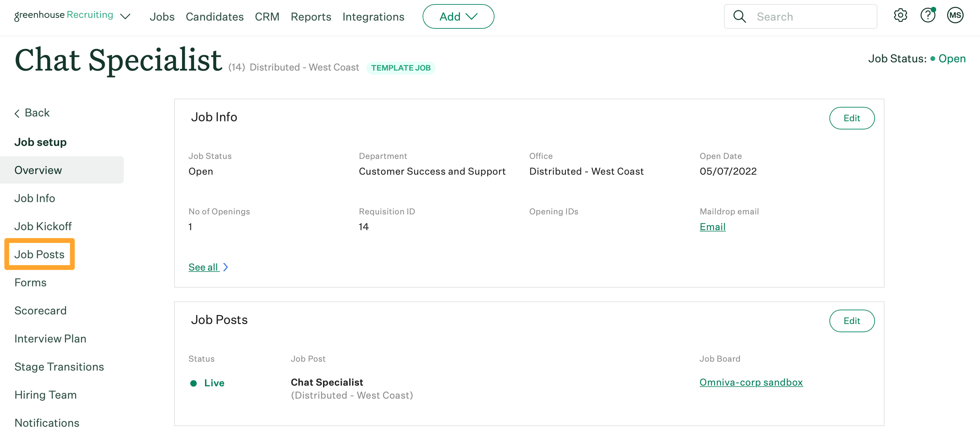980x437 pixels.
Task: Click the help question mark icon
Action: coord(928,16)
